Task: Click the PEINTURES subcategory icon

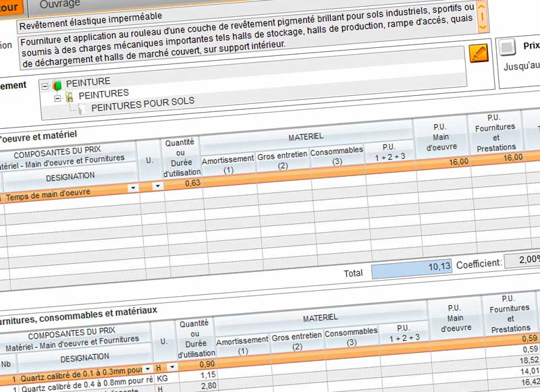Action: click(x=69, y=95)
